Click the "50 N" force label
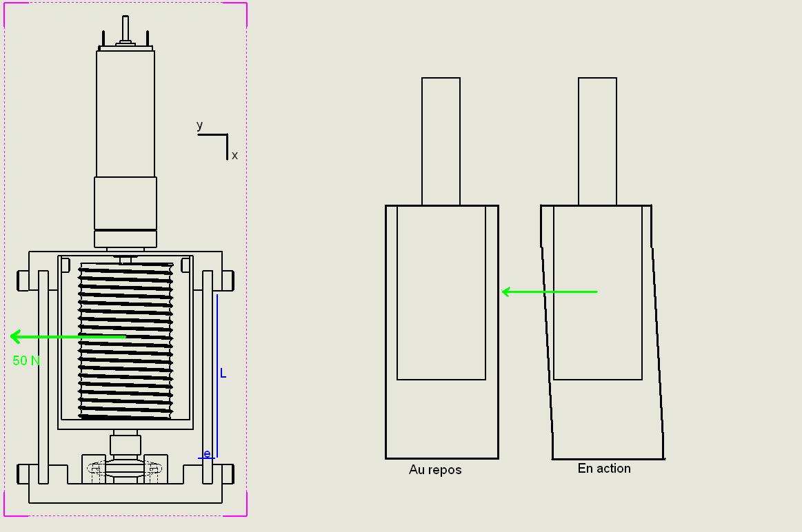This screenshot has height=532, width=802. tap(26, 360)
